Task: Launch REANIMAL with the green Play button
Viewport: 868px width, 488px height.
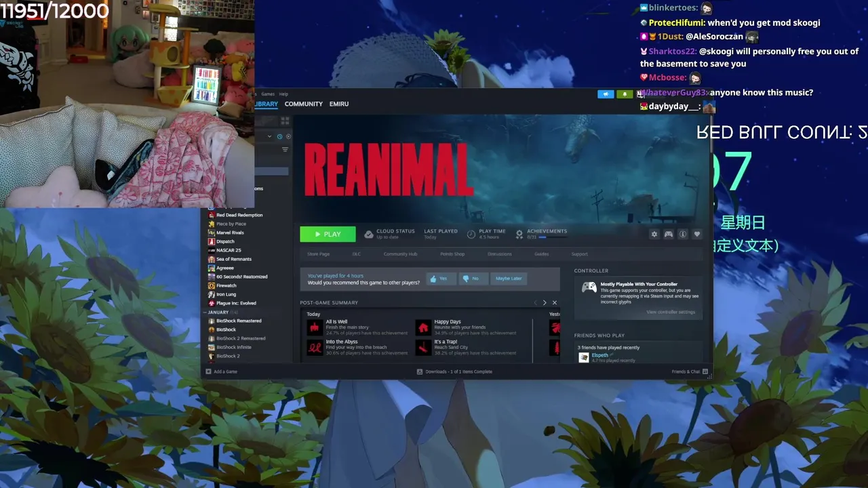Action: tap(328, 234)
